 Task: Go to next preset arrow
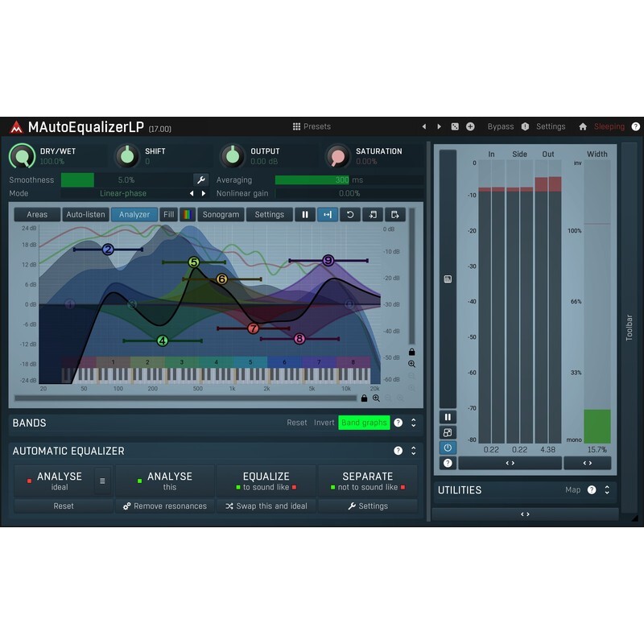pos(439,126)
